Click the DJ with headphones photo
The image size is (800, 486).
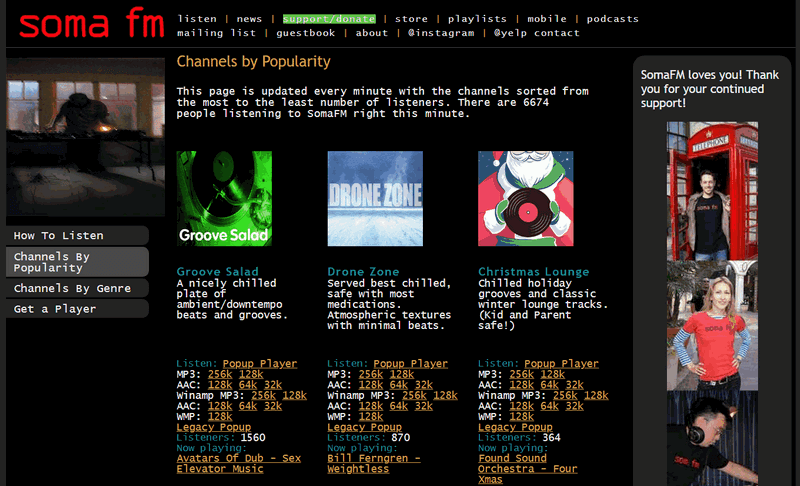click(x=712, y=439)
